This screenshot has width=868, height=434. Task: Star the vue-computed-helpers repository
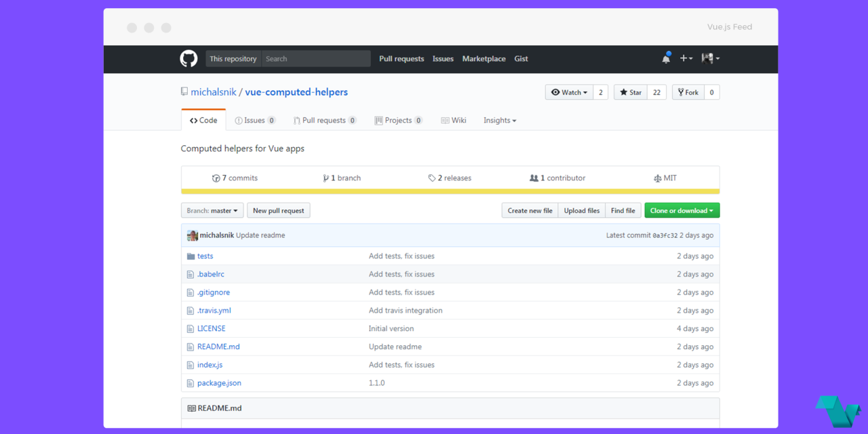631,92
